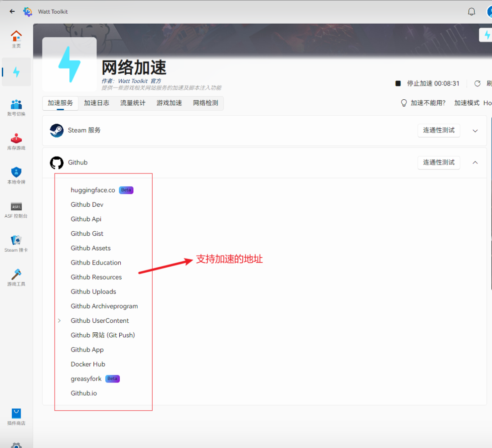Open the notification bell

pyautogui.click(x=471, y=11)
